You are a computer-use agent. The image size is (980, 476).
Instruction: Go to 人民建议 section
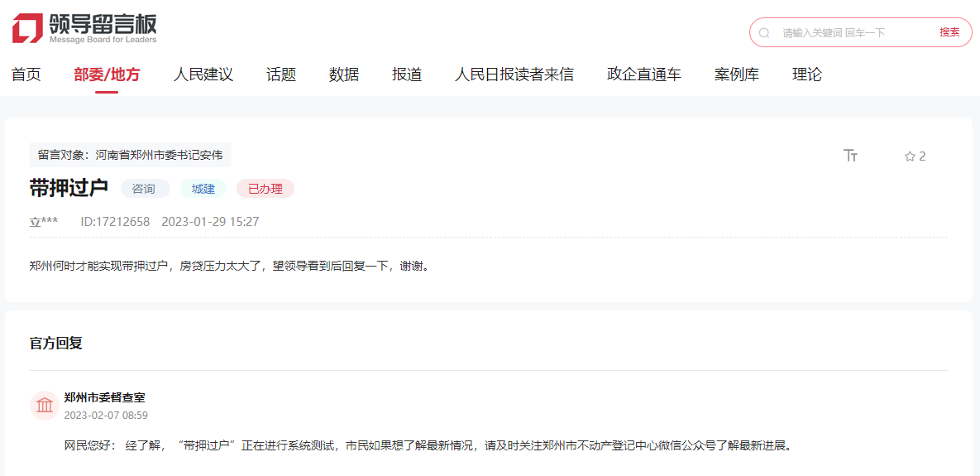203,75
